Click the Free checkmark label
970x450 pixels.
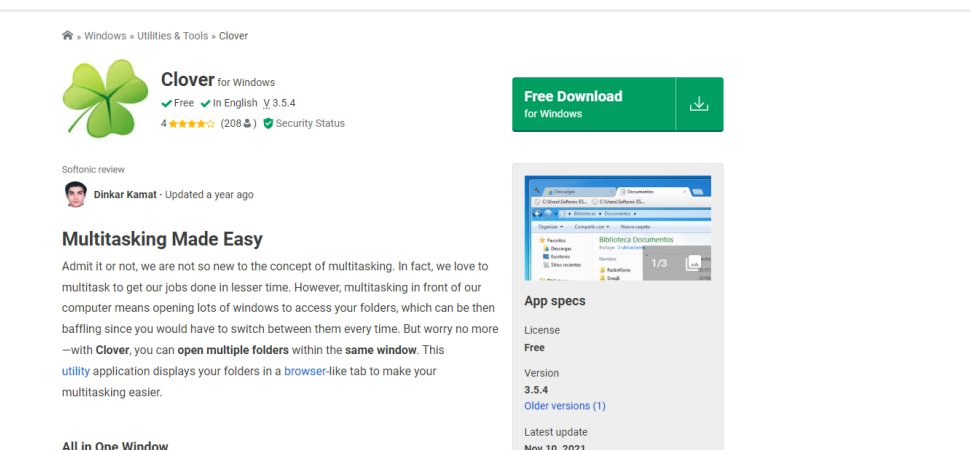tap(178, 103)
